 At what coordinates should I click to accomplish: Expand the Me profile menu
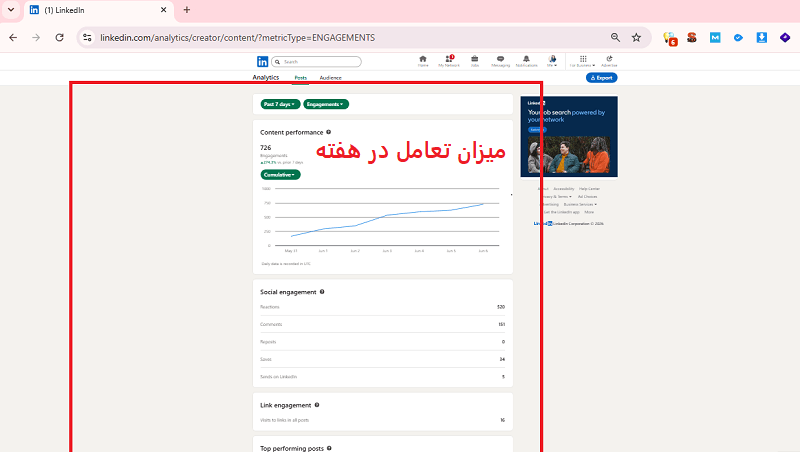coord(552,61)
